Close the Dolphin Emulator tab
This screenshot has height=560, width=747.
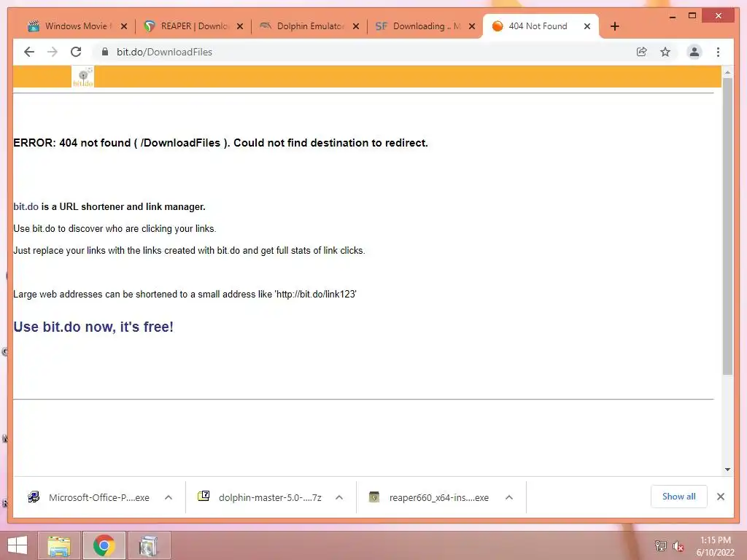356,26
